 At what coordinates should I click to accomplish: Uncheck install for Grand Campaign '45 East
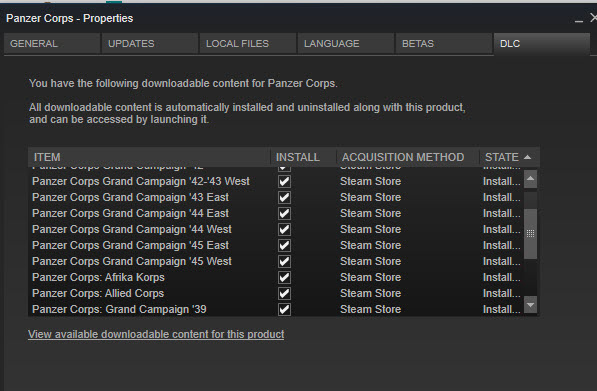284,246
